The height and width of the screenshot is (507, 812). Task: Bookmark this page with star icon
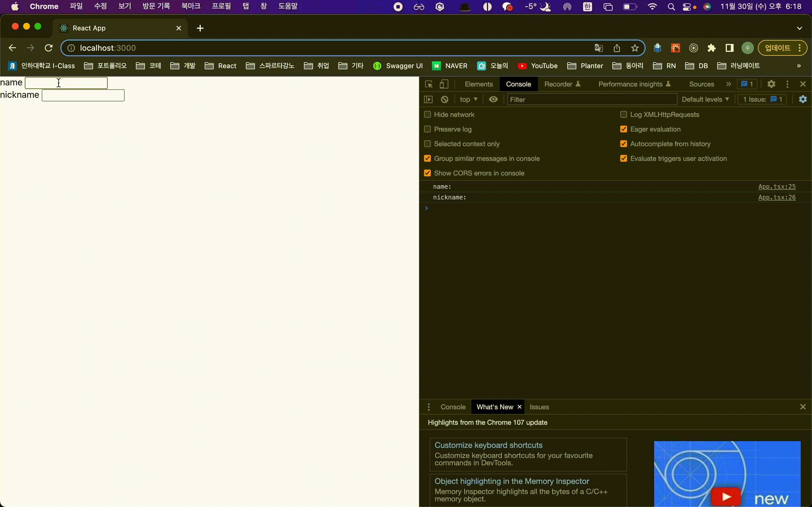(634, 48)
